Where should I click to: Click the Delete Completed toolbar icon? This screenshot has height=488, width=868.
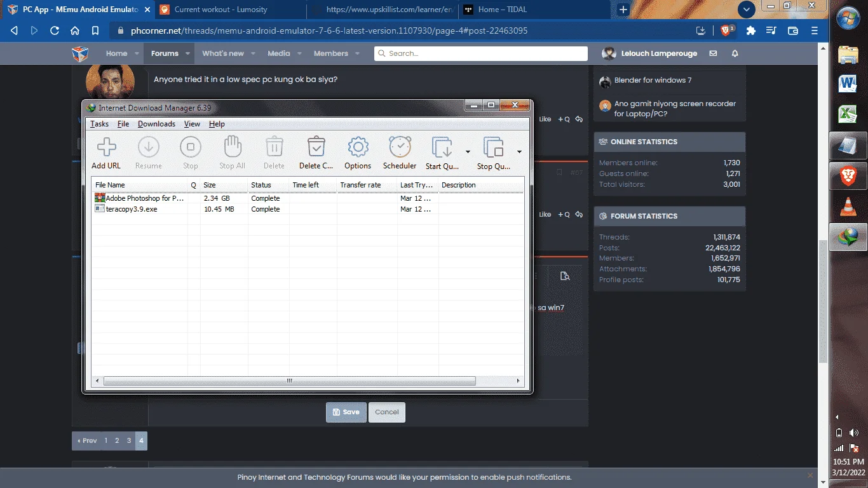[316, 147]
